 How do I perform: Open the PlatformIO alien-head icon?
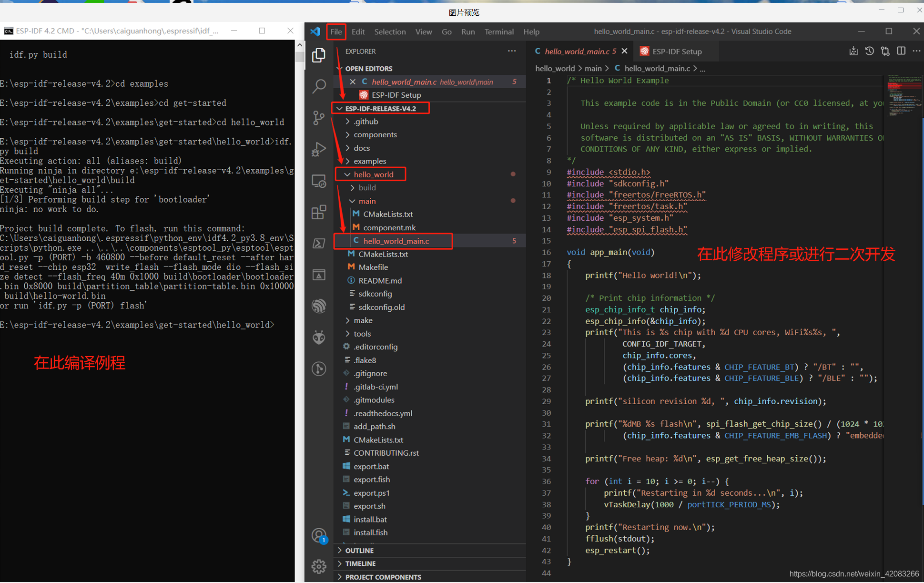pyautogui.click(x=319, y=337)
